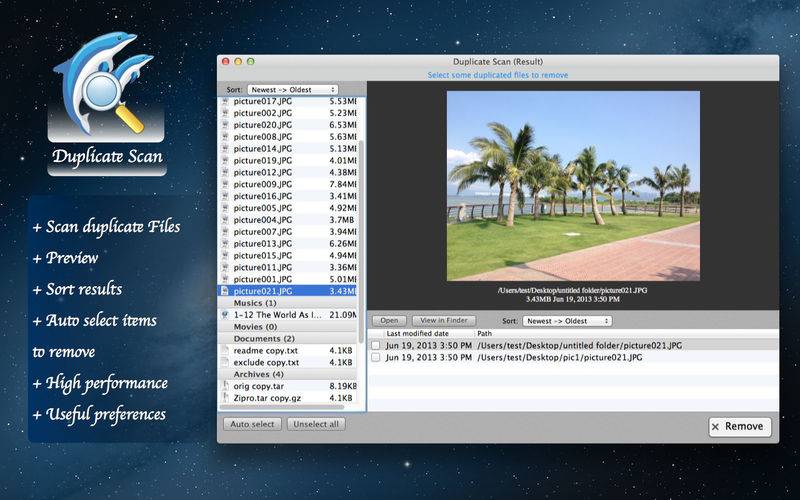Click the Duplicate Scan dolphin app logo

pyautogui.click(x=107, y=93)
